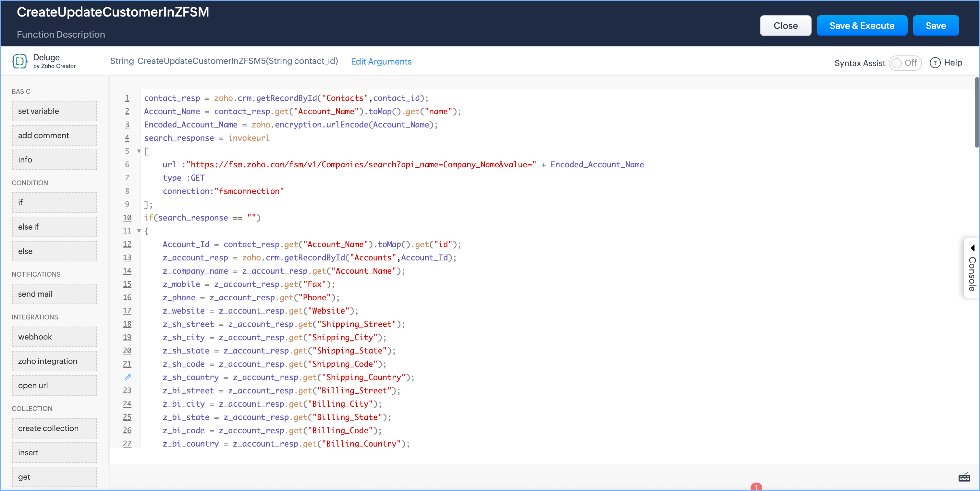Select the create collection block
Screen dimensions: 980x491
pos(55,428)
